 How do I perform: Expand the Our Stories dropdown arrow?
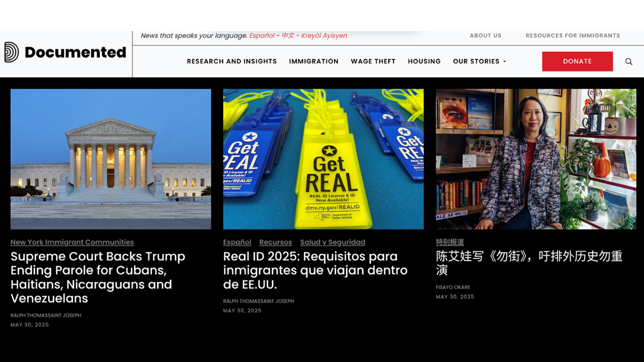point(504,62)
